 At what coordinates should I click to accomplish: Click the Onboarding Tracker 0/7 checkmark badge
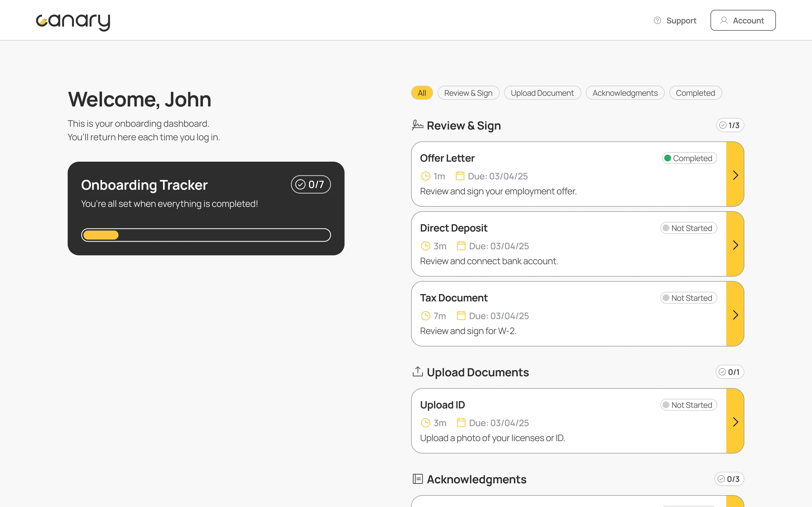click(311, 184)
